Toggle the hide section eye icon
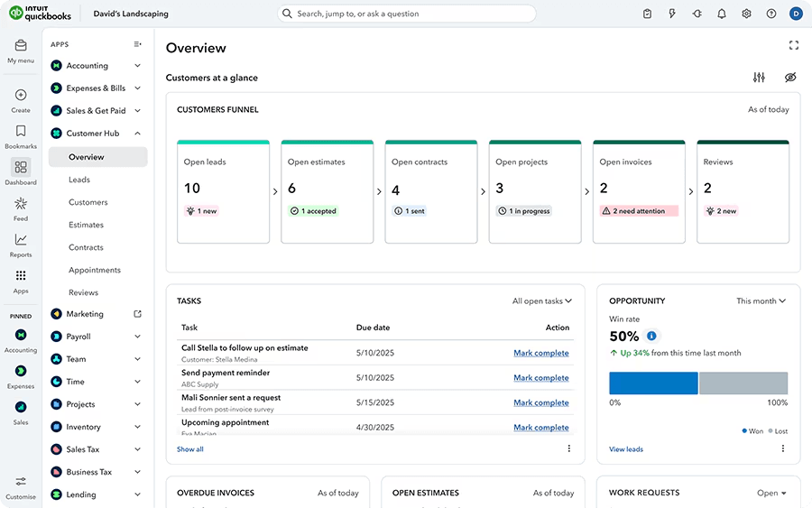 tap(790, 78)
